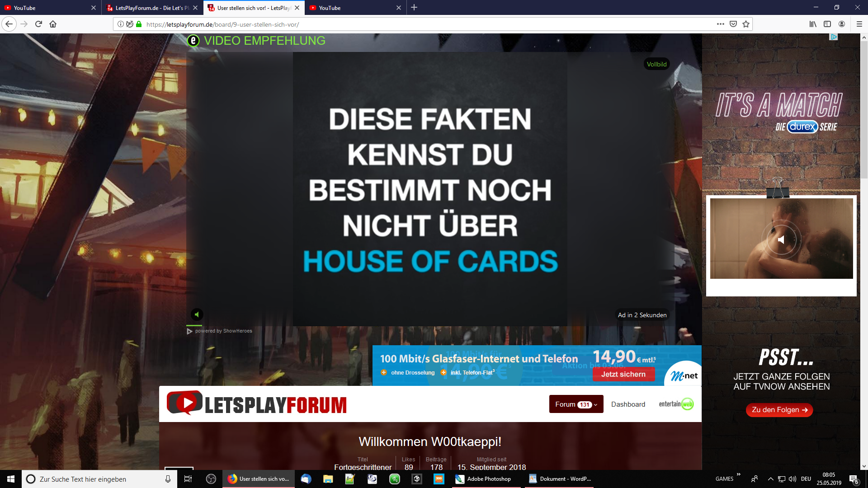Click 'Zu den Folgen' button
Image resolution: width=868 pixels, height=488 pixels.
[x=779, y=410]
